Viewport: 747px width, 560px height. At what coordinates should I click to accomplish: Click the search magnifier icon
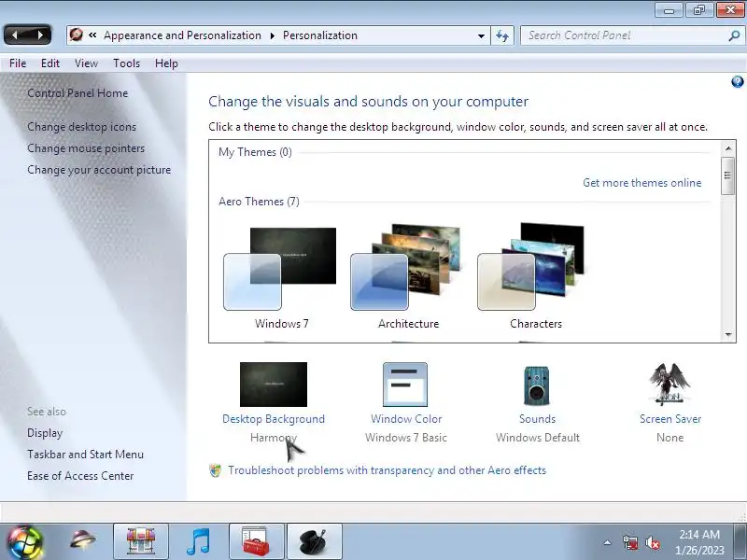click(734, 35)
